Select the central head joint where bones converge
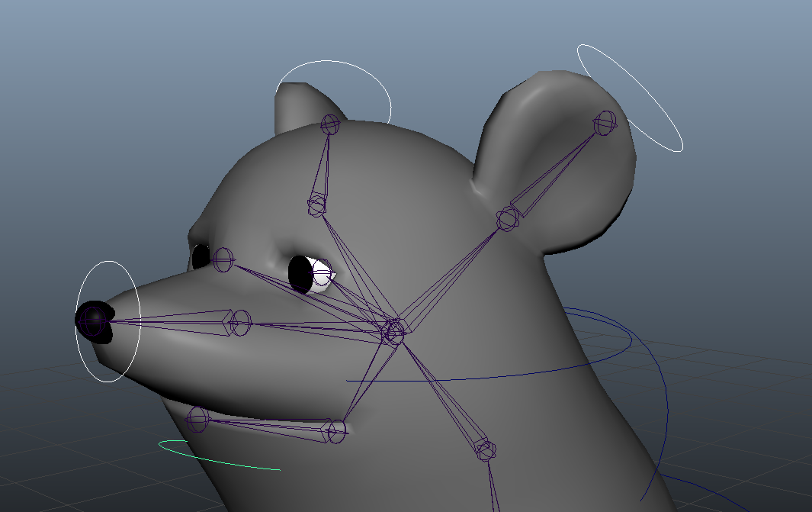The height and width of the screenshot is (512, 812). (x=394, y=332)
